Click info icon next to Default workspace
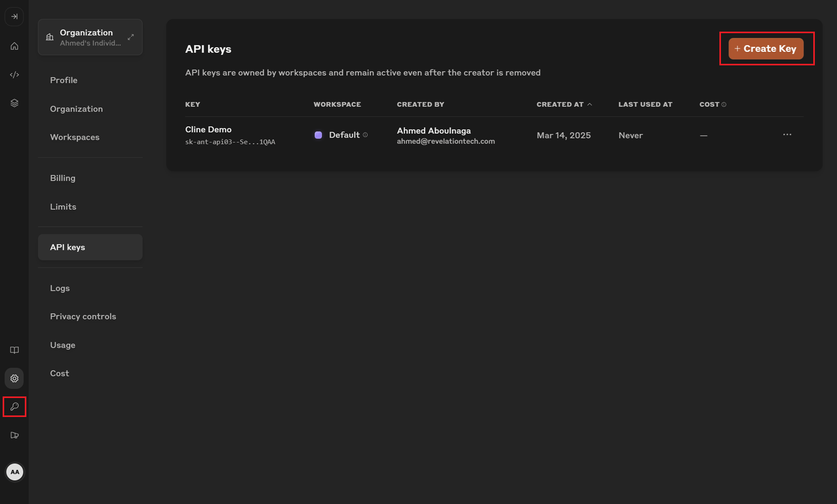 click(x=365, y=135)
